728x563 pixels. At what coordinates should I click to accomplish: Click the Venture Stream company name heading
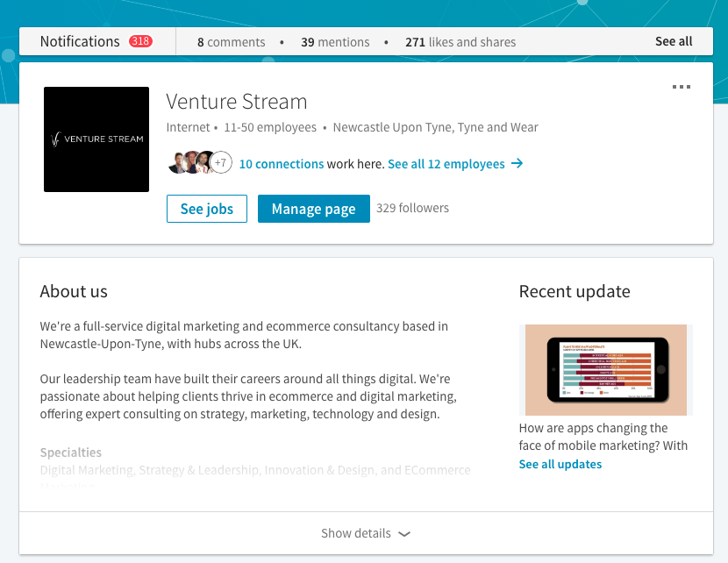237,102
